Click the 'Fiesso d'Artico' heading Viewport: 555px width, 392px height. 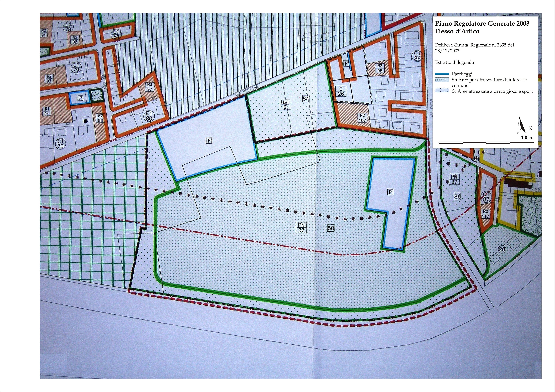pyautogui.click(x=457, y=31)
